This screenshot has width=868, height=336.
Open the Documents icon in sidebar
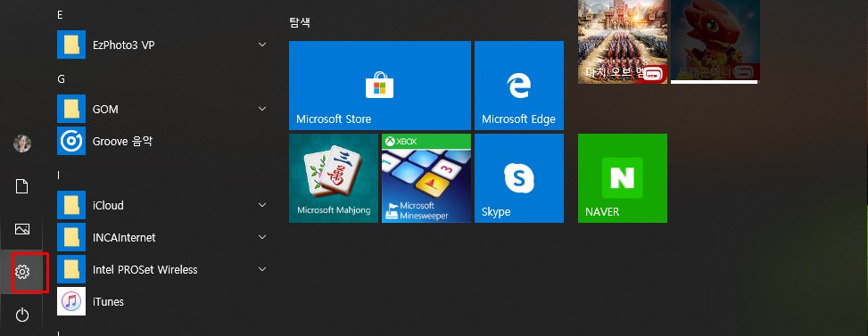click(21, 186)
